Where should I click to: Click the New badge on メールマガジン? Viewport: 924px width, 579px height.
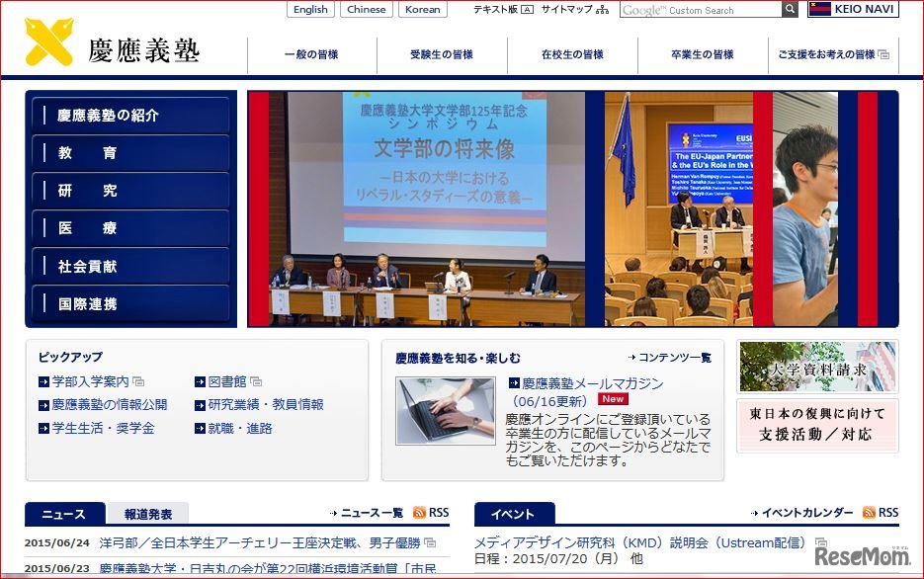click(x=613, y=398)
